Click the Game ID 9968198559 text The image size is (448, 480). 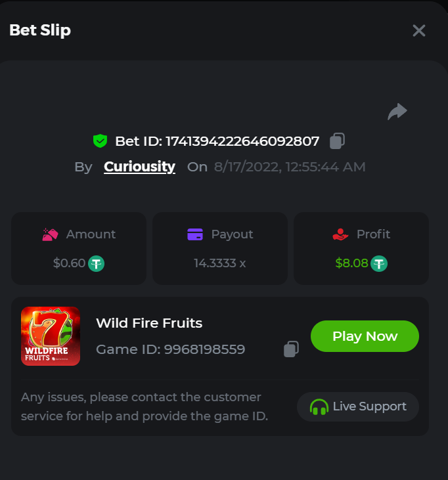click(170, 349)
